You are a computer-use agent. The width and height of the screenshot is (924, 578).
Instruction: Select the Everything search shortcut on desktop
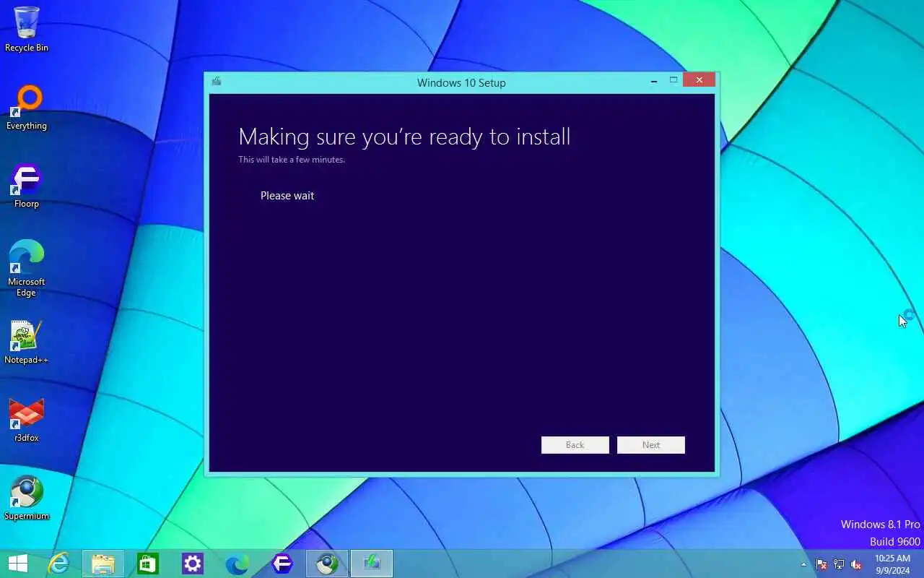tap(27, 108)
